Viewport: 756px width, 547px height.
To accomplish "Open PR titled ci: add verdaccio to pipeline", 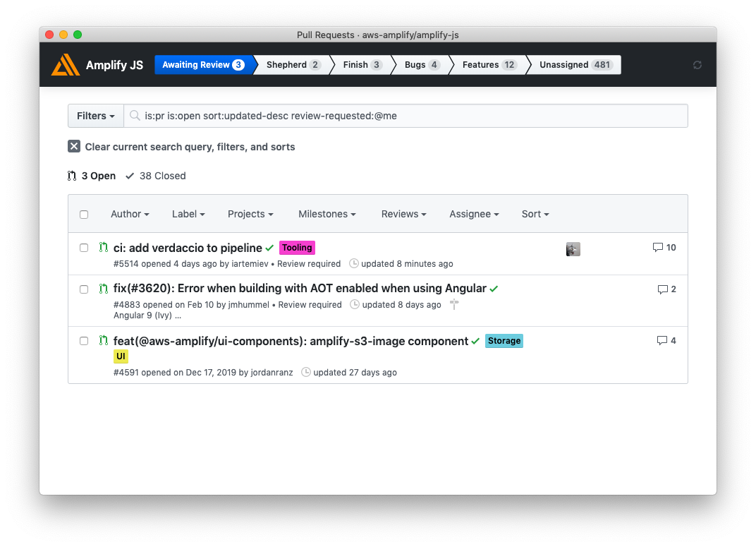I will 188,248.
